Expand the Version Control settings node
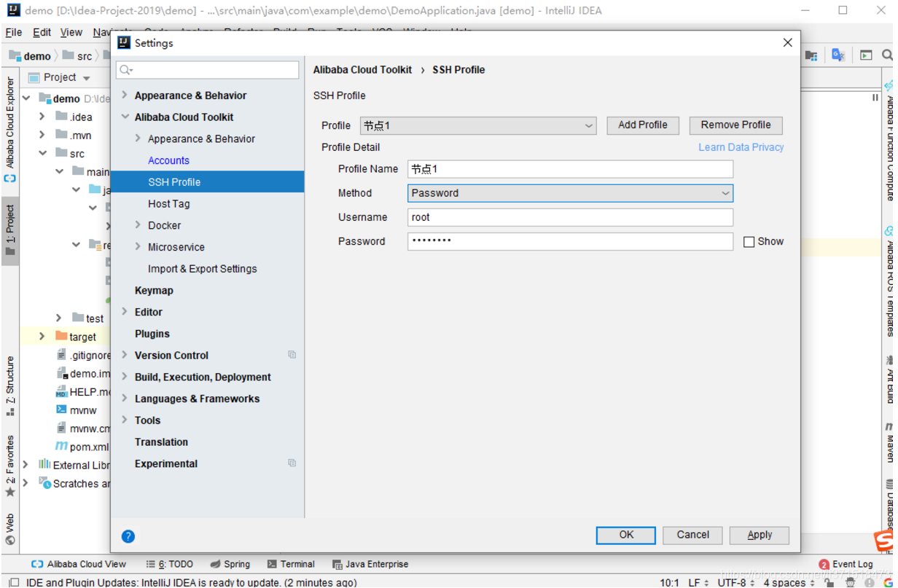 click(125, 355)
